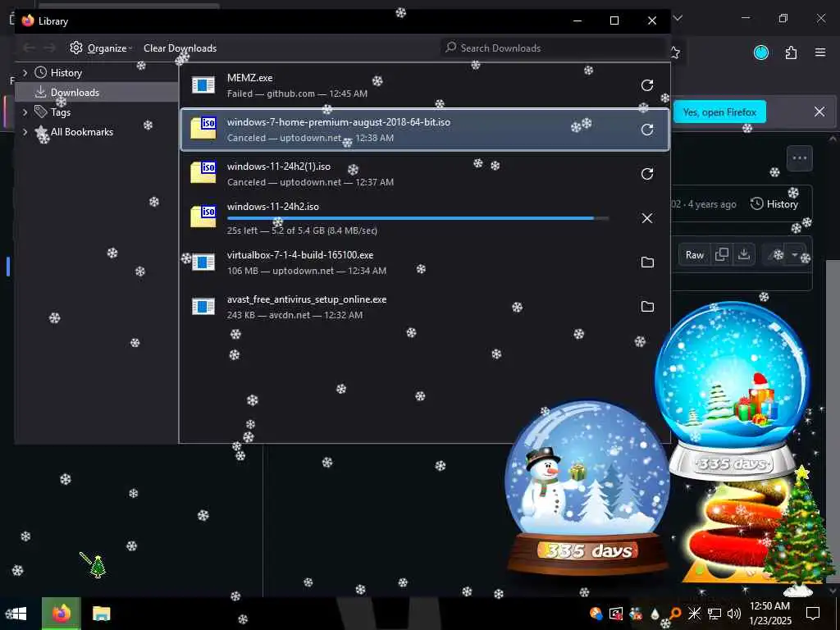Click 'Yes, open Firefox' button

719,112
